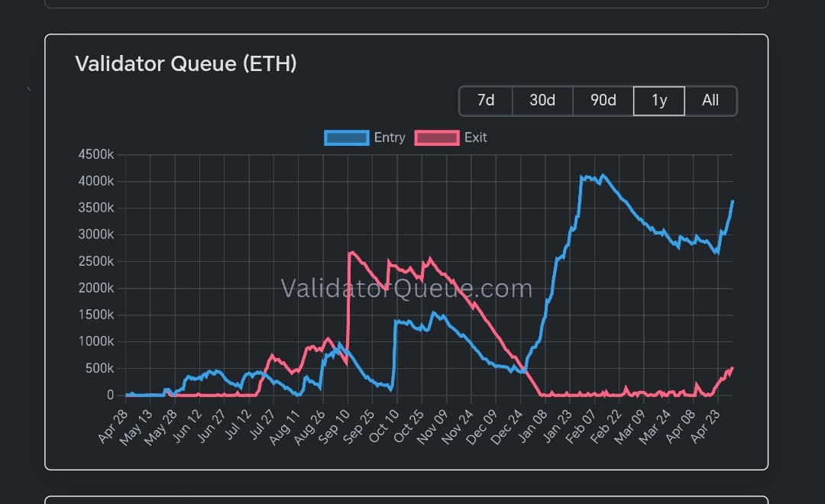
Task: Click the Entry legend label
Action: [390, 138]
